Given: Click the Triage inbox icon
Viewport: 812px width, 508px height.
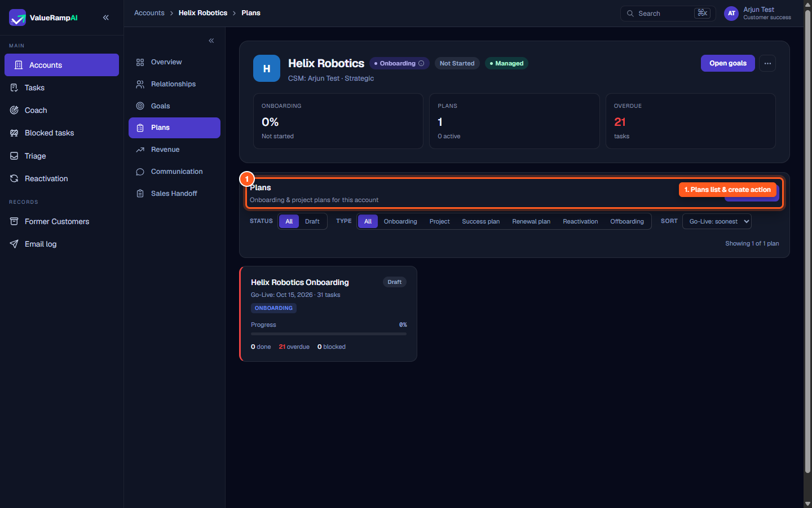Looking at the screenshot, I should tap(14, 156).
